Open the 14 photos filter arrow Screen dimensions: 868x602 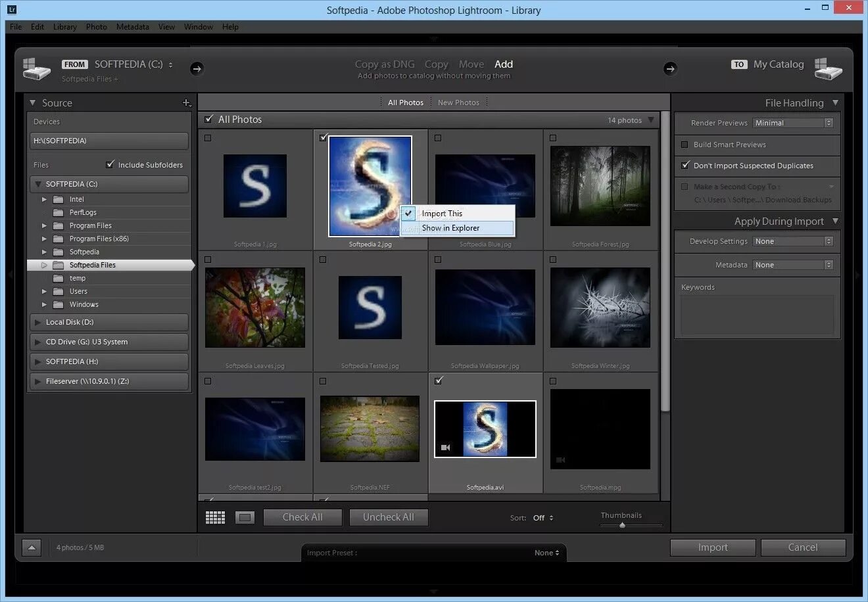651,120
